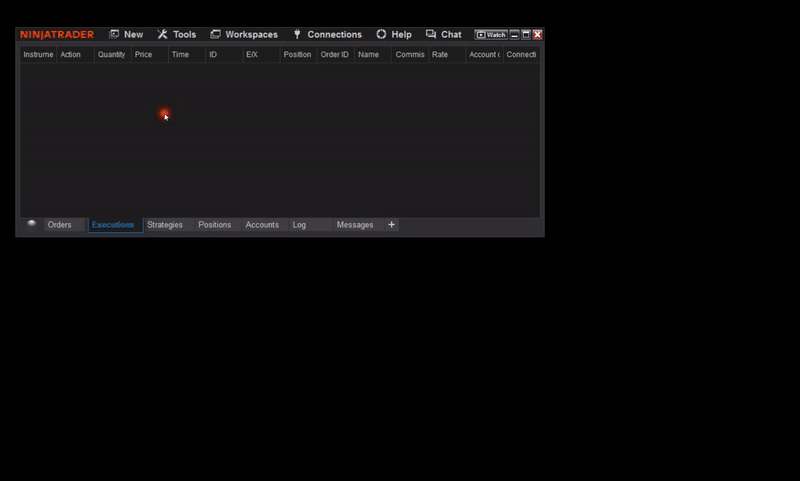Expand the Help menu
The width and height of the screenshot is (800, 481).
click(x=394, y=34)
